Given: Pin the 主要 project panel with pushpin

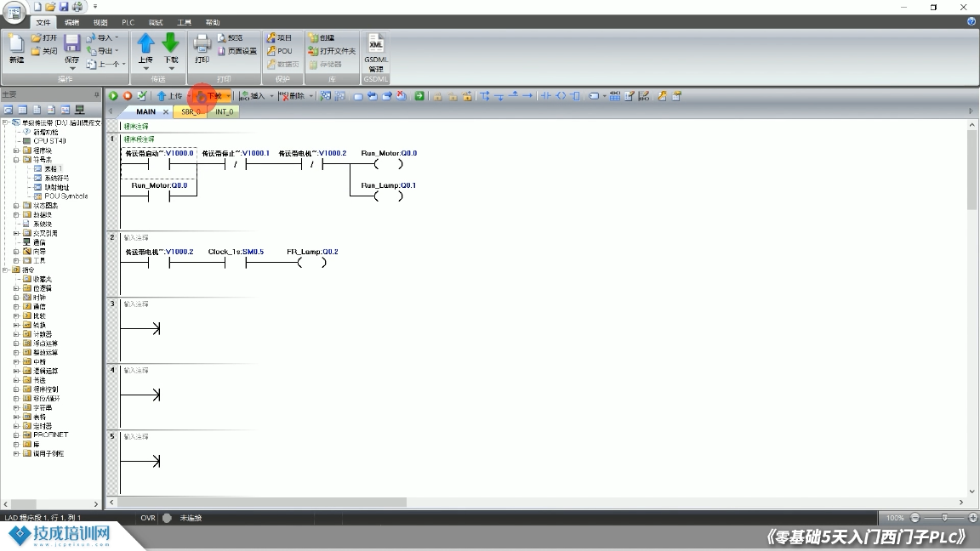Looking at the screenshot, I should [96, 94].
